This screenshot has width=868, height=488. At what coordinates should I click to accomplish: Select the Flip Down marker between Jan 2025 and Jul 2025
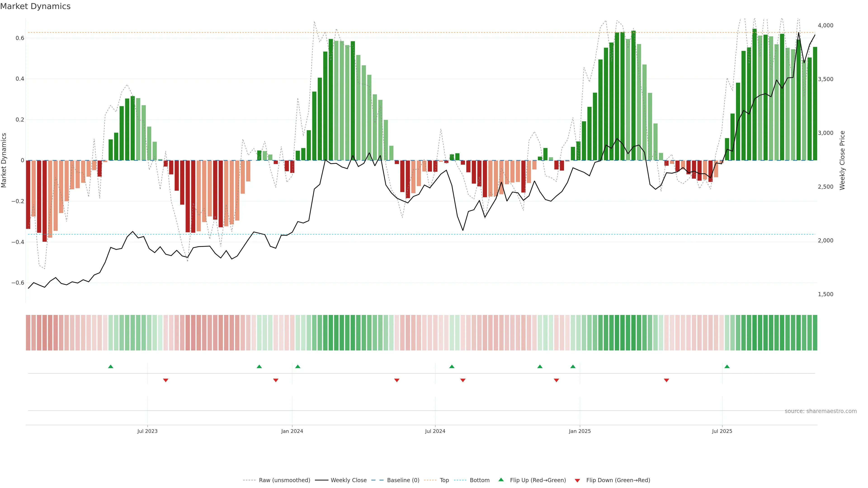tap(666, 380)
